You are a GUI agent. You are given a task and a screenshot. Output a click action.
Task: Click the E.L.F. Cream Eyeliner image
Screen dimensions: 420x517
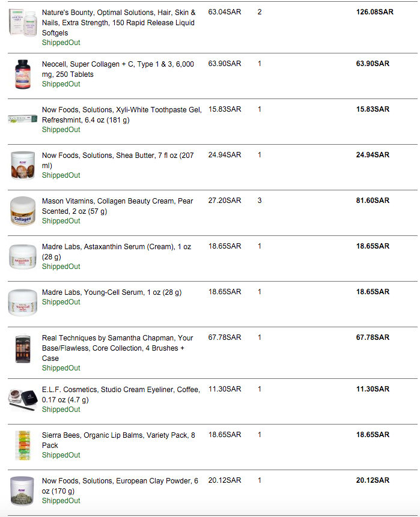pos(23,399)
